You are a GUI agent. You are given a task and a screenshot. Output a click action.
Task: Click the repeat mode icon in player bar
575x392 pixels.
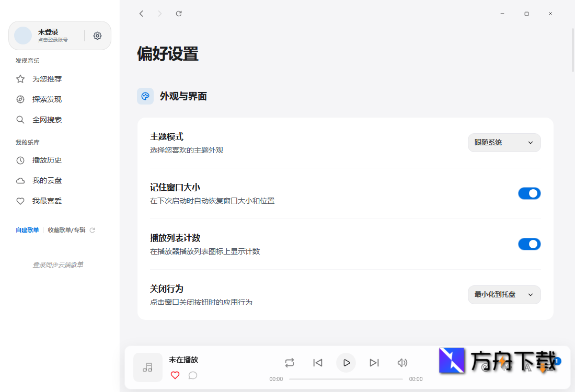click(290, 362)
